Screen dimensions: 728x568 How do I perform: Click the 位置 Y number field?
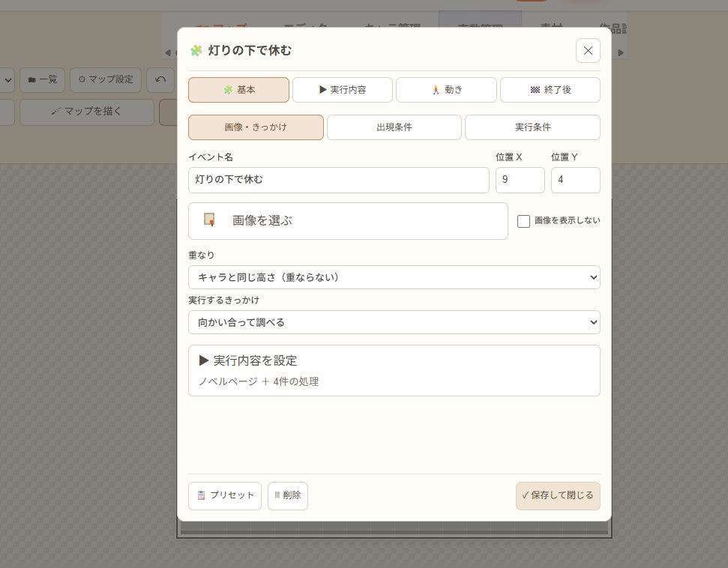[x=576, y=180]
